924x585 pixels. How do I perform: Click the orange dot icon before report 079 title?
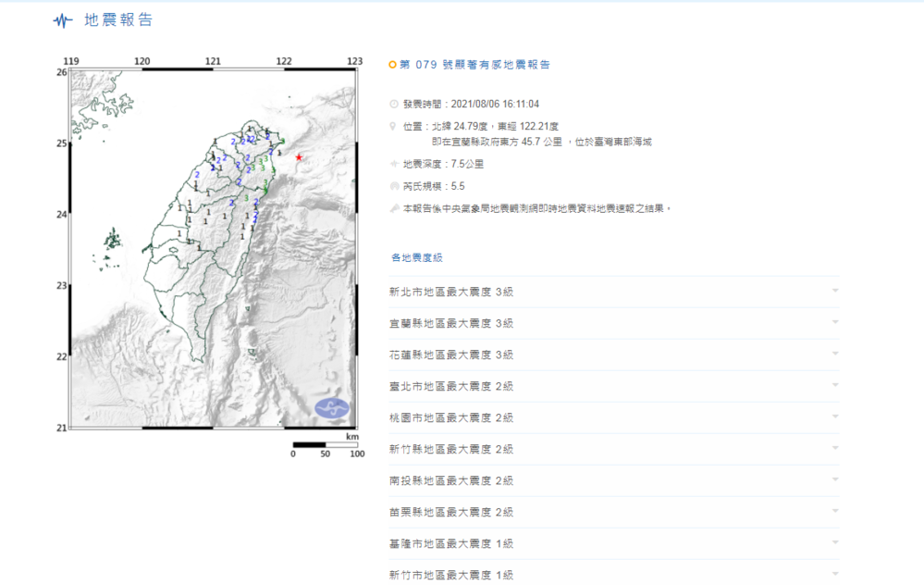393,65
